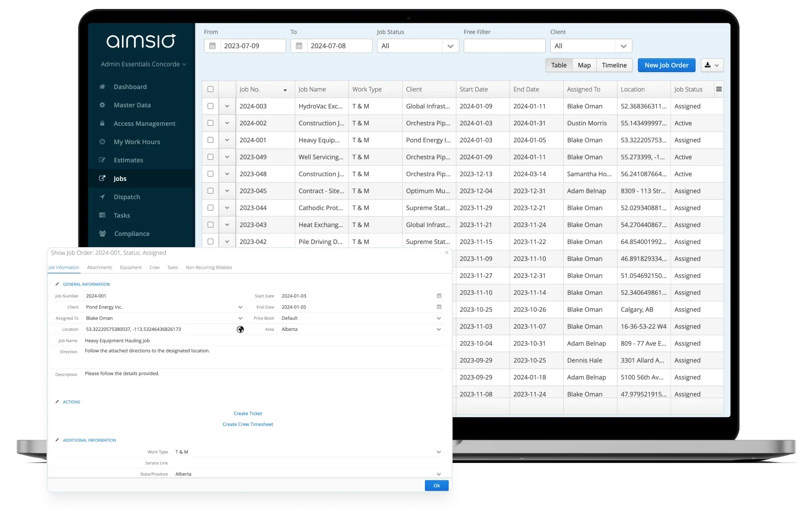Open My Work Hours via the clock icon
The height and width of the screenshot is (514, 812).
(x=102, y=141)
